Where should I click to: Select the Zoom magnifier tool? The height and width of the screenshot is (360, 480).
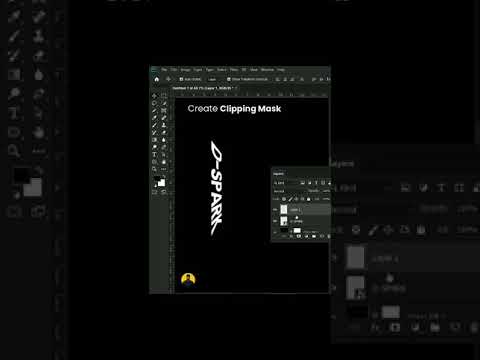(154, 169)
